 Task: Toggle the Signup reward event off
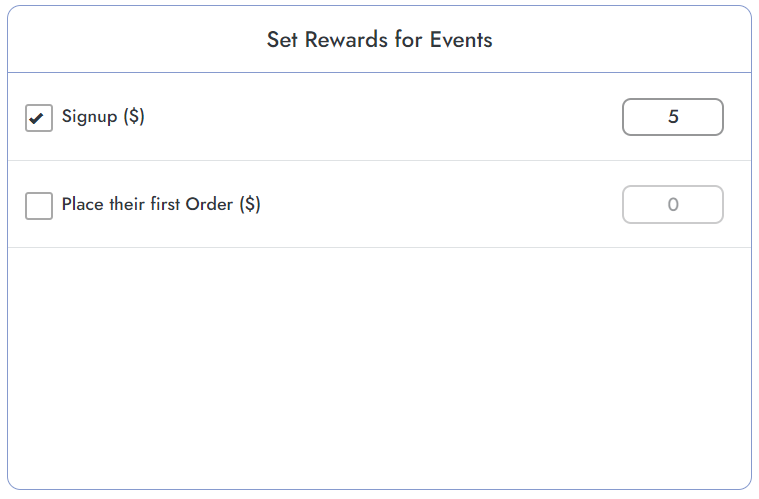point(39,118)
